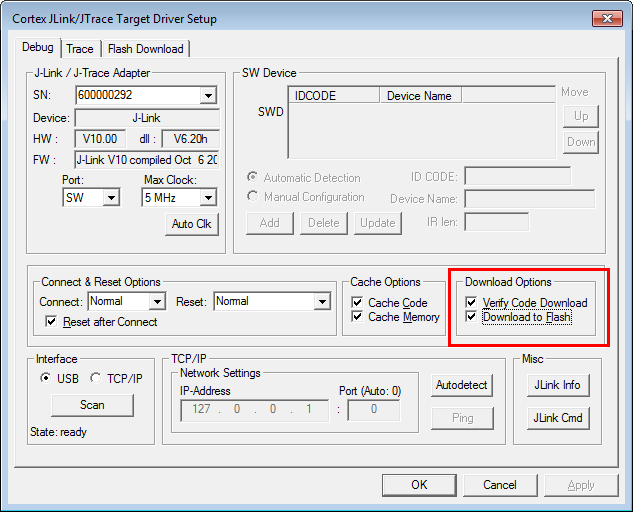This screenshot has width=633, height=512.
Task: Click the dll version field V6.20h
Action: click(x=191, y=139)
